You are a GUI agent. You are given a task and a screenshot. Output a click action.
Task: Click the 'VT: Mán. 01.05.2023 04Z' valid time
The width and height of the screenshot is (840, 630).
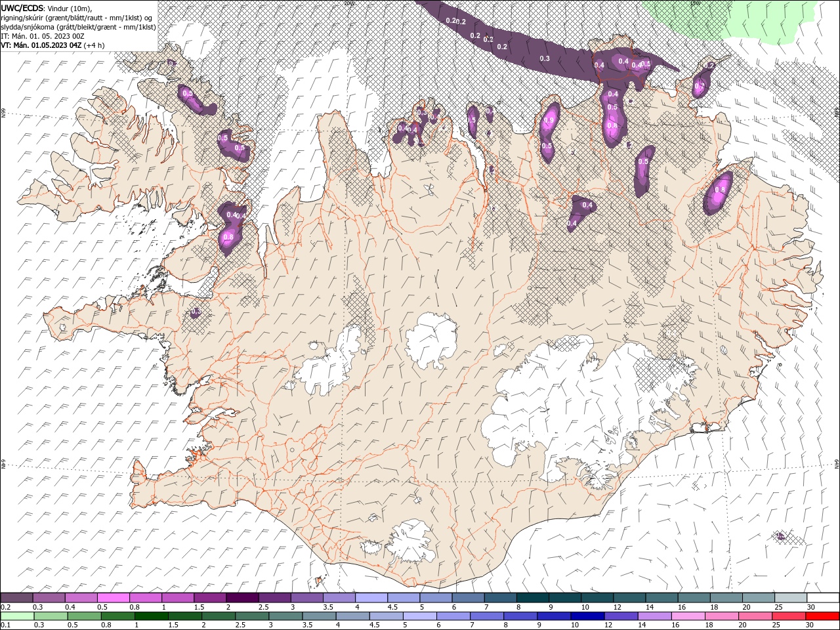coord(41,45)
